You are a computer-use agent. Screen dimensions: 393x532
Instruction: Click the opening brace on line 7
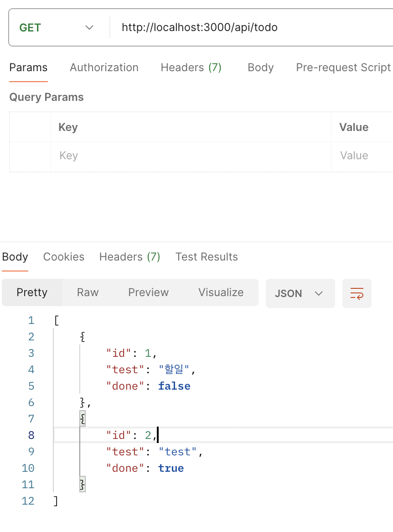click(83, 419)
